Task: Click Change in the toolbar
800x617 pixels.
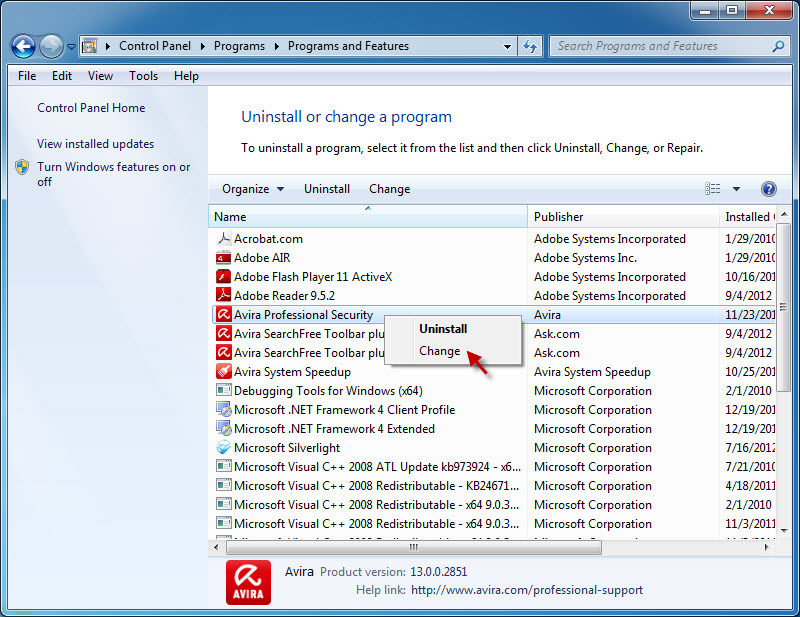Action: click(x=389, y=189)
